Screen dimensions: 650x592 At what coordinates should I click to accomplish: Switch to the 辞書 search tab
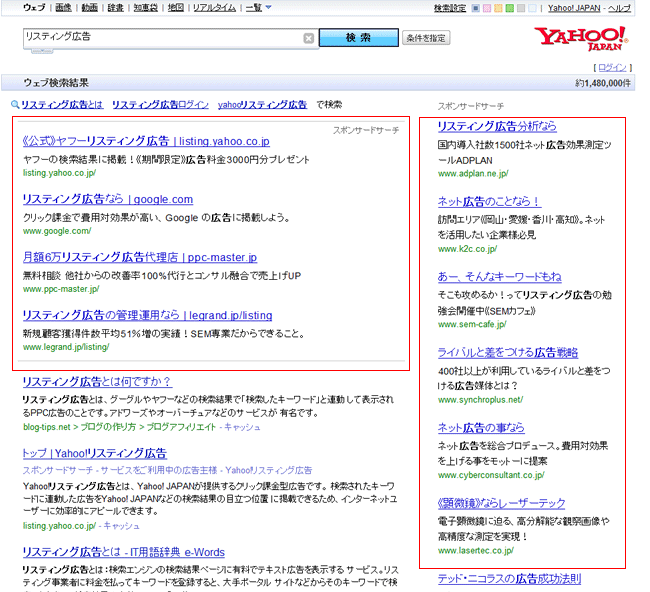(116, 7)
